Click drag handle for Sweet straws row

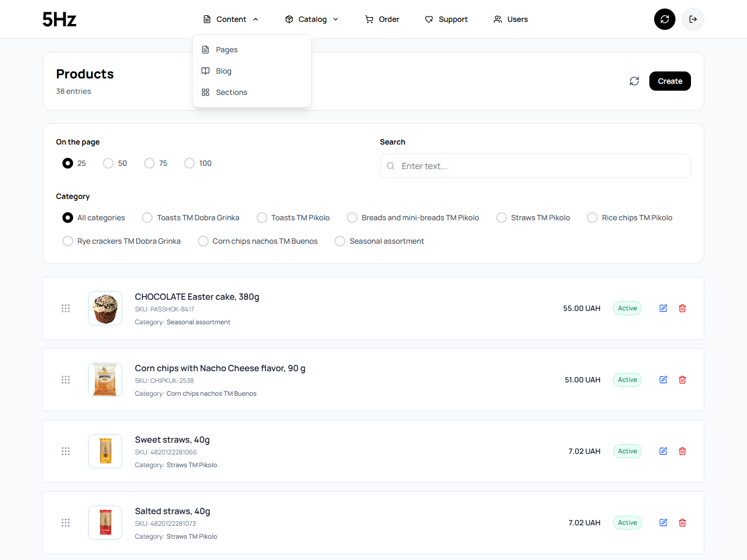(x=66, y=451)
